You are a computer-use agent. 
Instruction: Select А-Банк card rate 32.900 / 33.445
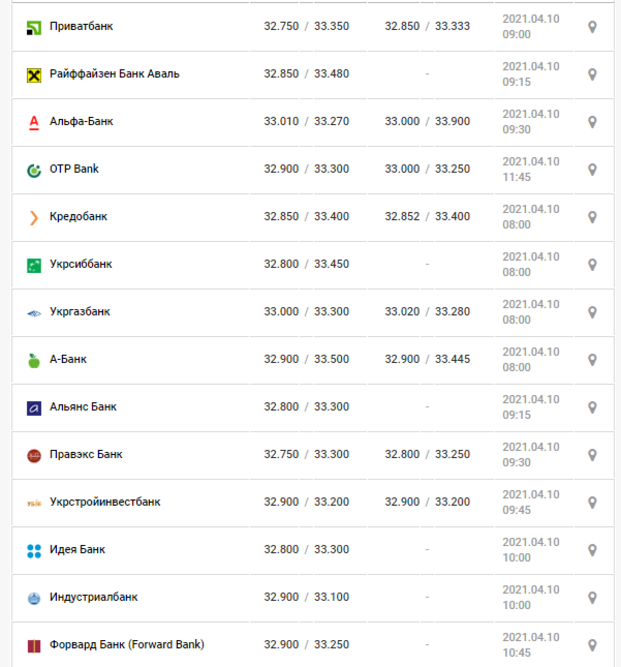coord(427,359)
